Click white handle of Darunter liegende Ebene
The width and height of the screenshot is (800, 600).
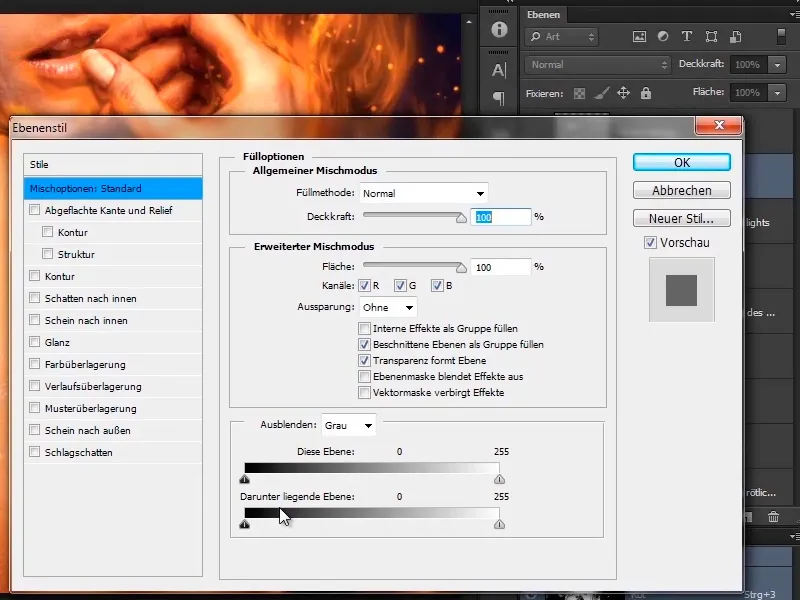tap(499, 524)
